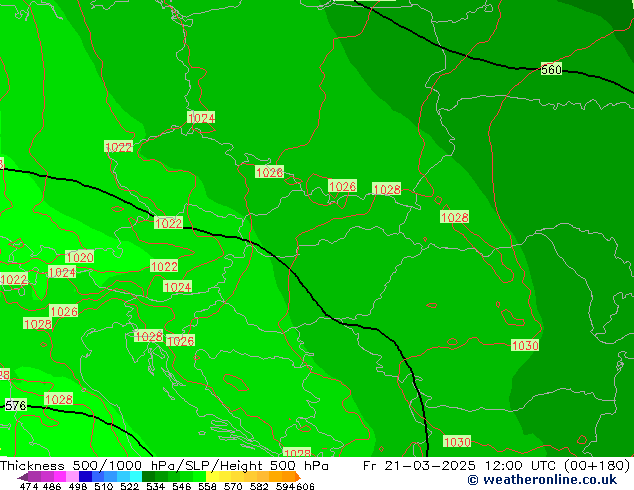Click the legend value 510
This screenshot has height=490, width=634.
[x=104, y=486]
